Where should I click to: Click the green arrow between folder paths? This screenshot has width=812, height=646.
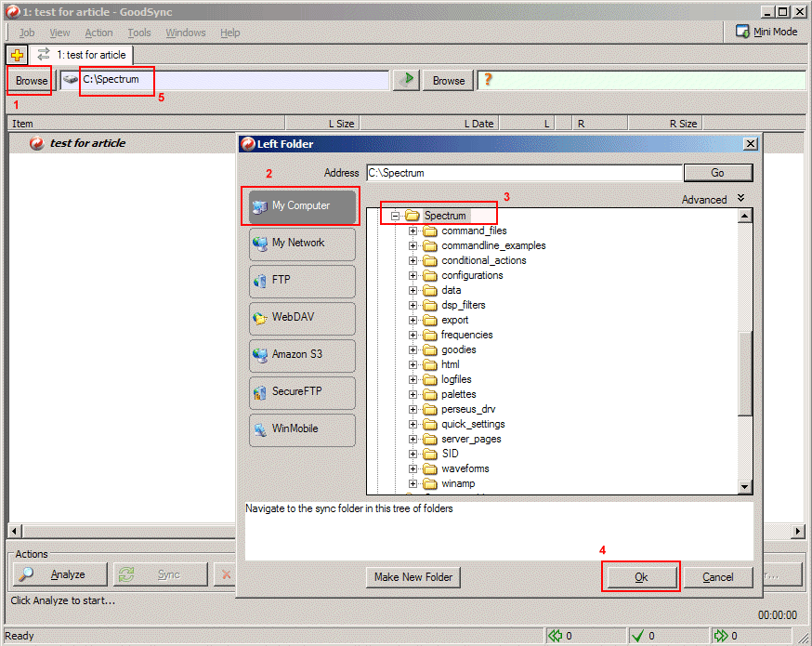tap(407, 80)
